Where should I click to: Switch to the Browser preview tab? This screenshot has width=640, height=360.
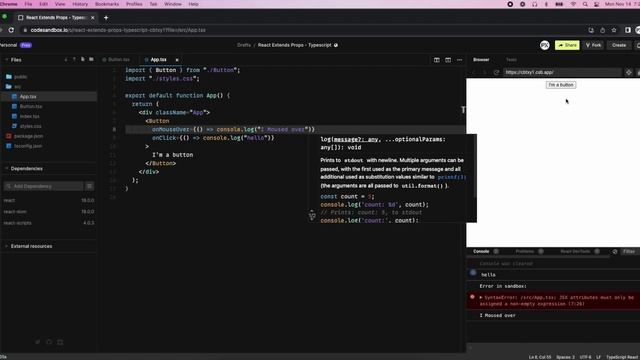481,60
